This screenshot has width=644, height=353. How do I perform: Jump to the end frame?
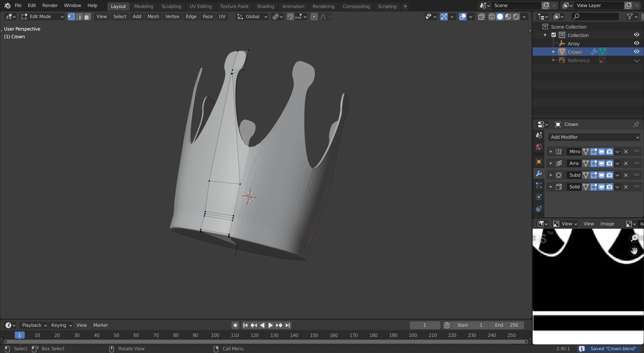(287, 325)
